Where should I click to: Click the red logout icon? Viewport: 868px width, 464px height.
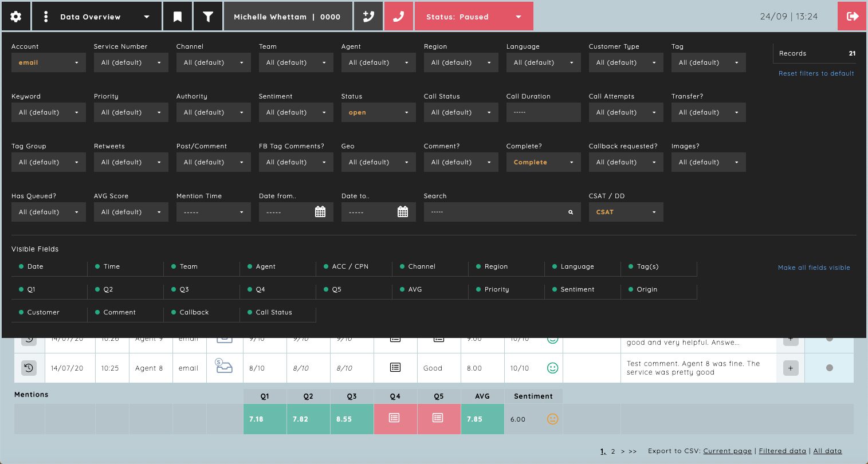pos(853,17)
